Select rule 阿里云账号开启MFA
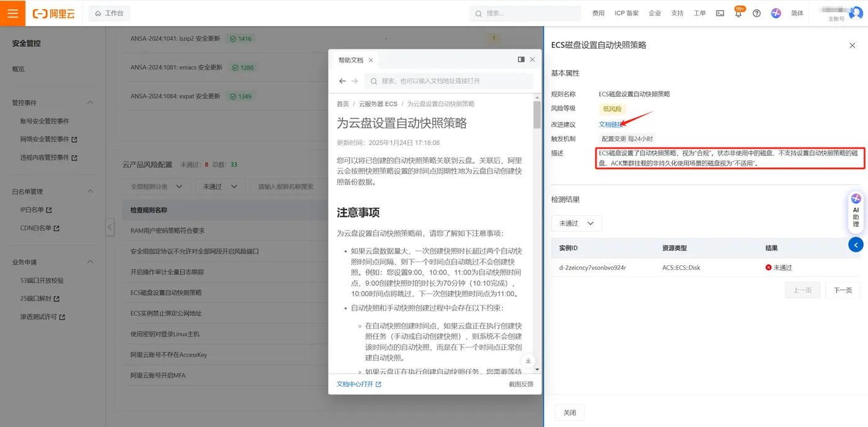The image size is (868, 427). tap(157, 375)
